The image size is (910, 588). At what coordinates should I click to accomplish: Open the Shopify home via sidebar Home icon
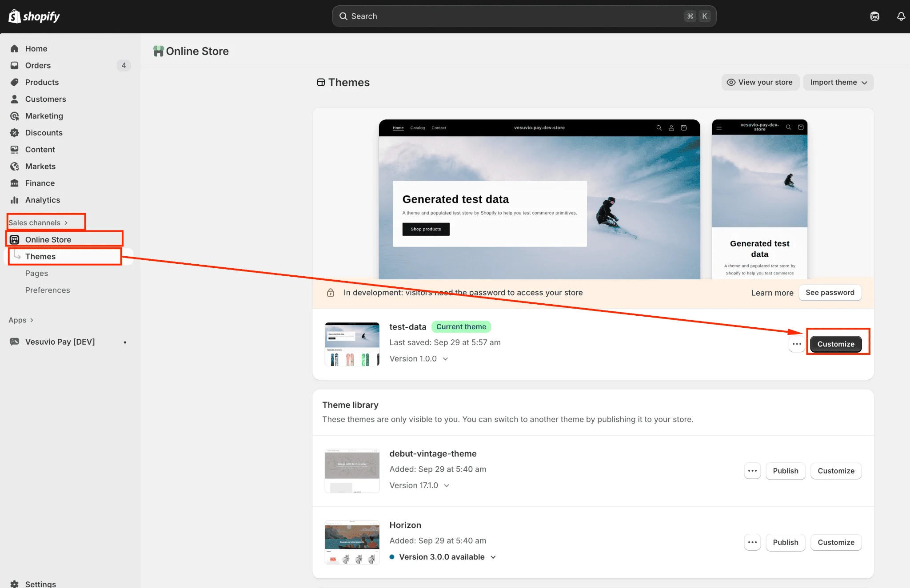coord(15,48)
